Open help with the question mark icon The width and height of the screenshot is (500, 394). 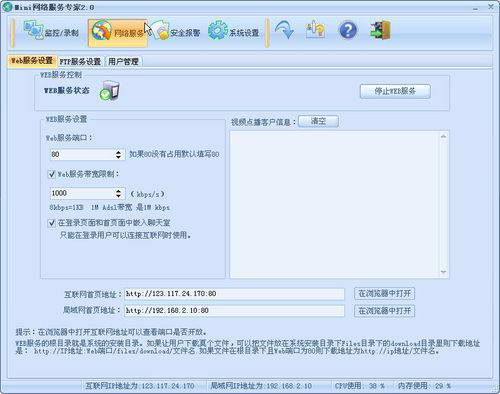click(x=347, y=30)
